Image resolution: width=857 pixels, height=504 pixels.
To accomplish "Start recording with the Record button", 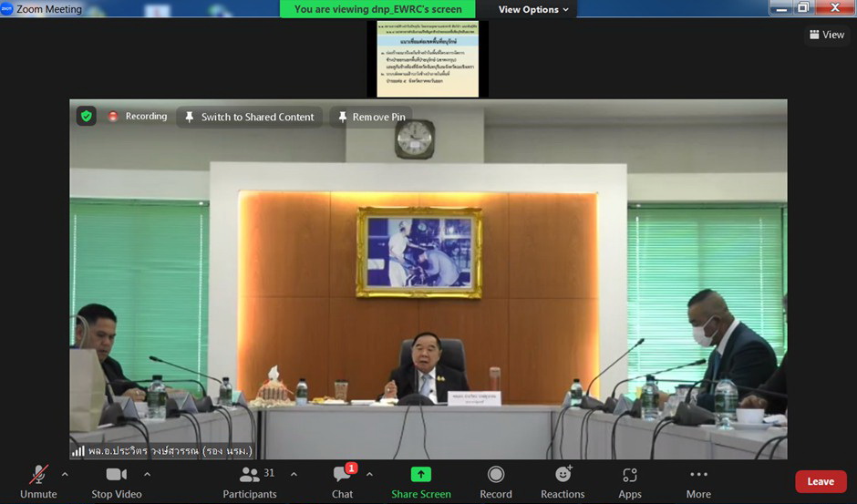I will coord(496,475).
